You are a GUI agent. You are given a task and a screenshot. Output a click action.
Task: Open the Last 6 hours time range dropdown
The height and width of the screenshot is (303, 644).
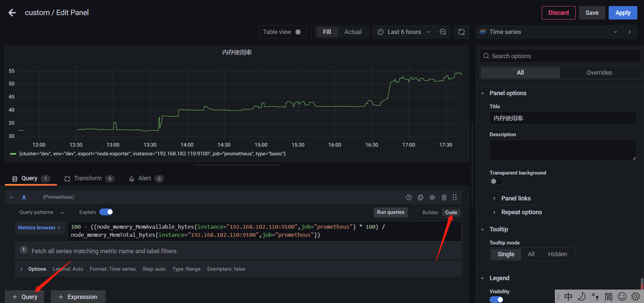[x=404, y=32]
